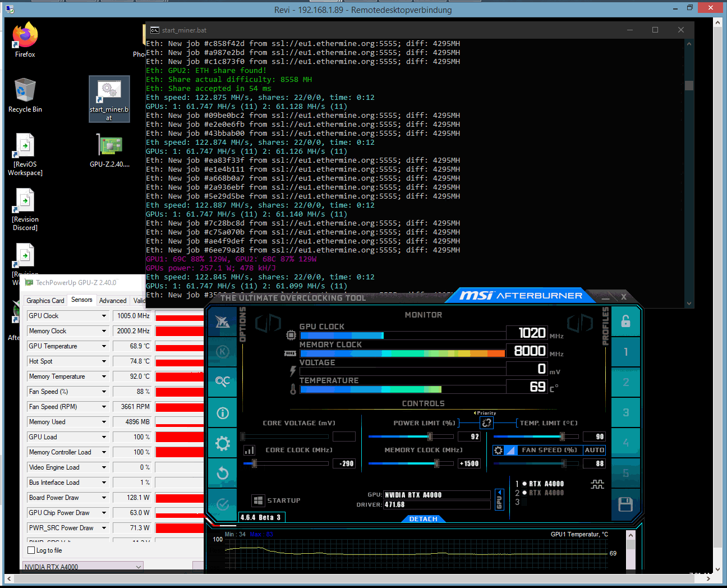
Task: Select first RTX A4000 GPU radio
Action: click(524, 484)
